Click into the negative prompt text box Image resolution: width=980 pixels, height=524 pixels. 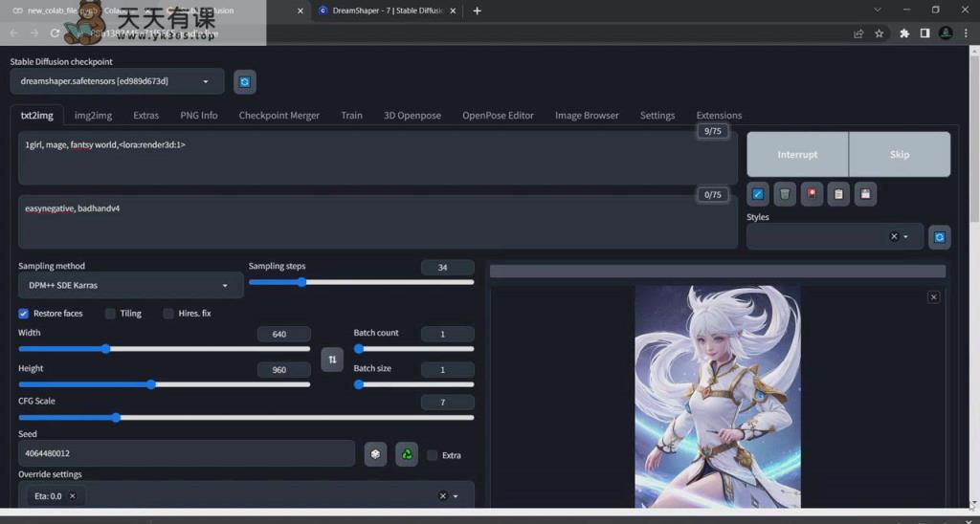pyautogui.click(x=378, y=222)
